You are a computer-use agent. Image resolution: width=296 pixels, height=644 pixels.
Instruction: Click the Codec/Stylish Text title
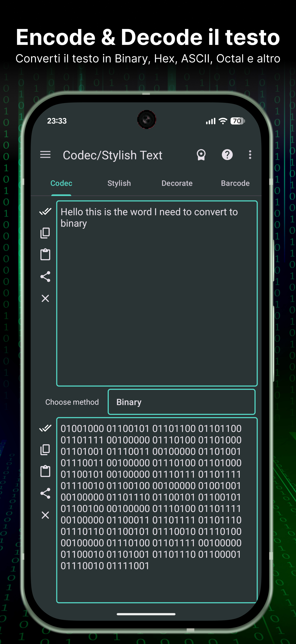point(113,155)
